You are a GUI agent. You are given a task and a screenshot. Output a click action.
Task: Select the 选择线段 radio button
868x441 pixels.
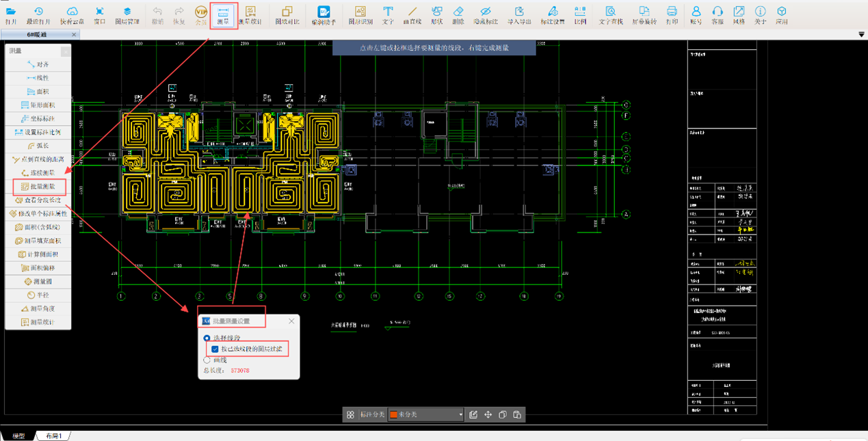[207, 338]
